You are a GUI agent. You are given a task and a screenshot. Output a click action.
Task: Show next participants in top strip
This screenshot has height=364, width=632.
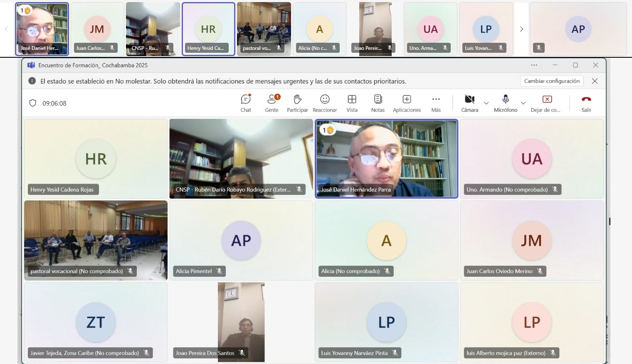pyautogui.click(x=521, y=29)
